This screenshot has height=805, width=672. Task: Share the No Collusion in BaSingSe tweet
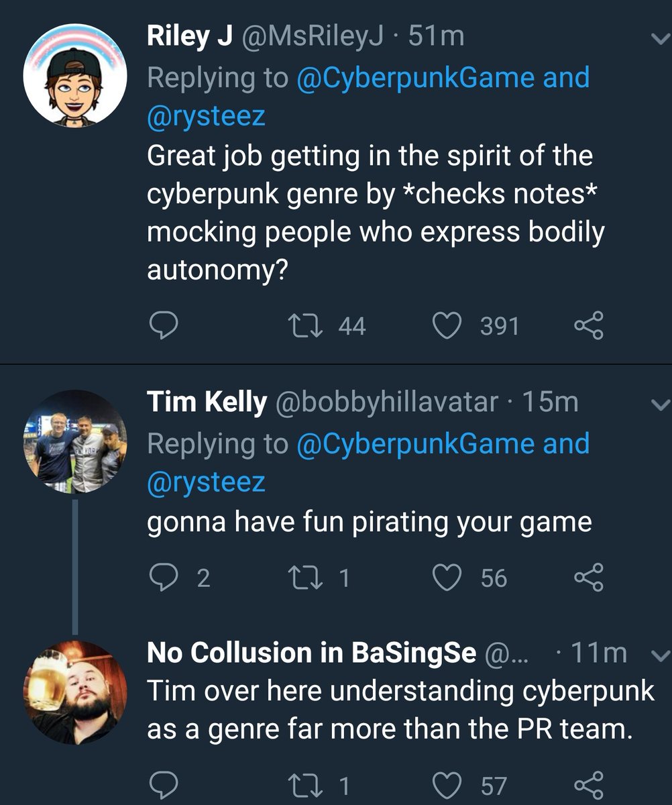[x=590, y=784]
